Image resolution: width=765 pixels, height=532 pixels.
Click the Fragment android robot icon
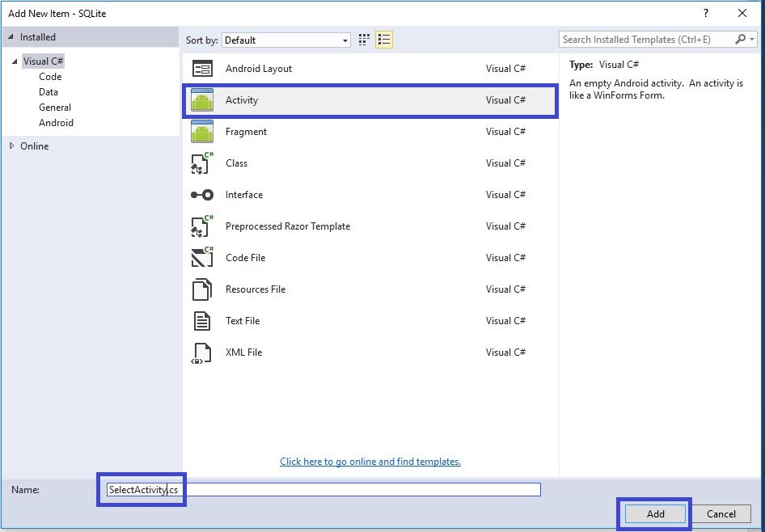point(202,132)
